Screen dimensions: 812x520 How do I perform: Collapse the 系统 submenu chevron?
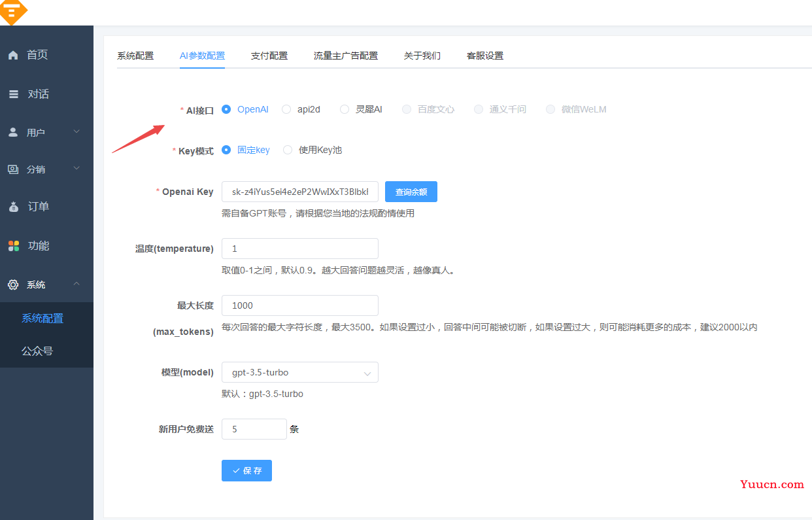76,283
